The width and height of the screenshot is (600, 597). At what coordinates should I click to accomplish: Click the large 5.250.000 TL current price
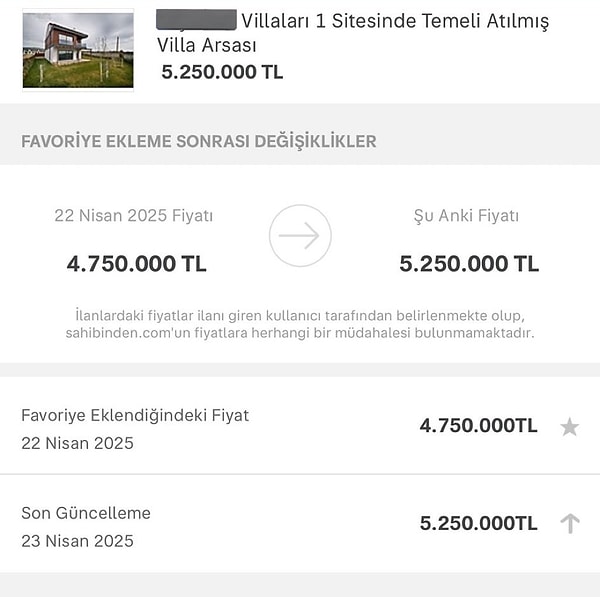click(x=468, y=264)
